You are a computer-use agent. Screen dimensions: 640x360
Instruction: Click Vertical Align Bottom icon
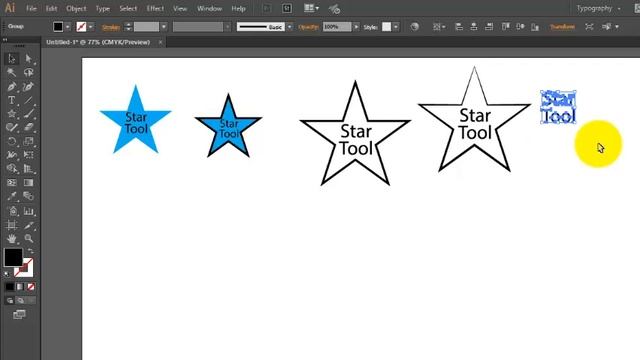535,27
